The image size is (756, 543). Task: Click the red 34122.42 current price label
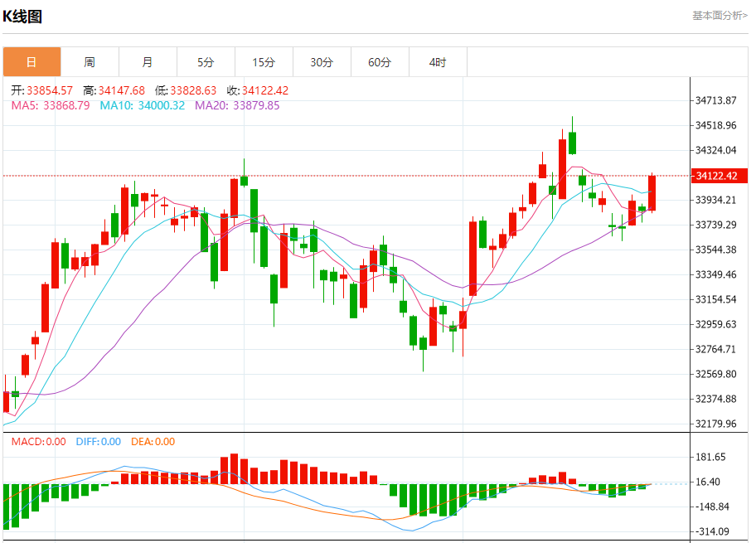click(720, 176)
